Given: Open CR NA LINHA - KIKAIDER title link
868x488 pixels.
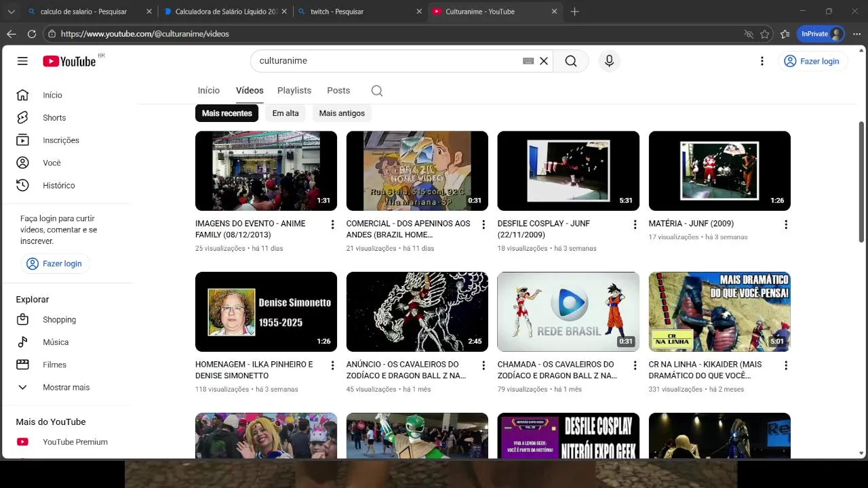Looking at the screenshot, I should [705, 370].
